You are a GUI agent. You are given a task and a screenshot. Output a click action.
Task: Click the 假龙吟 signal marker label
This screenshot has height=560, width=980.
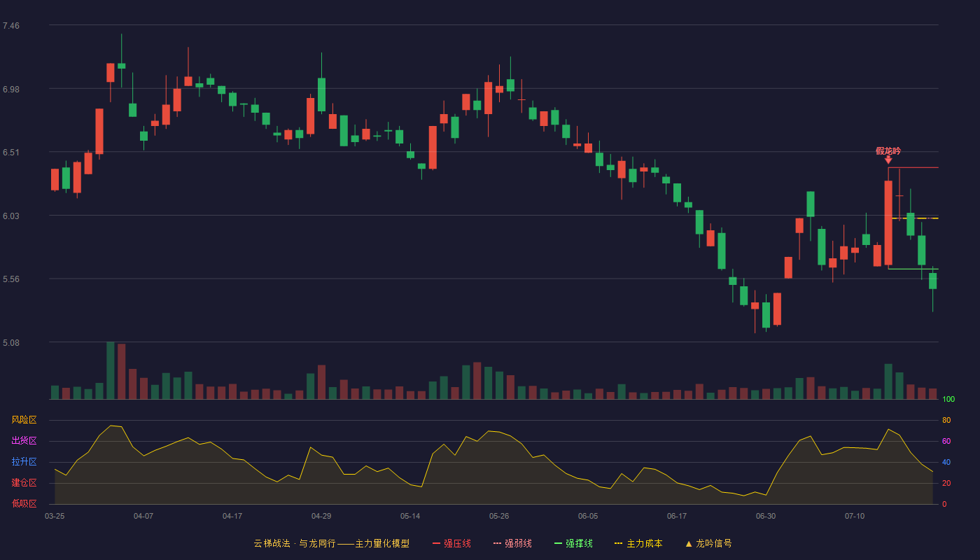coord(888,151)
